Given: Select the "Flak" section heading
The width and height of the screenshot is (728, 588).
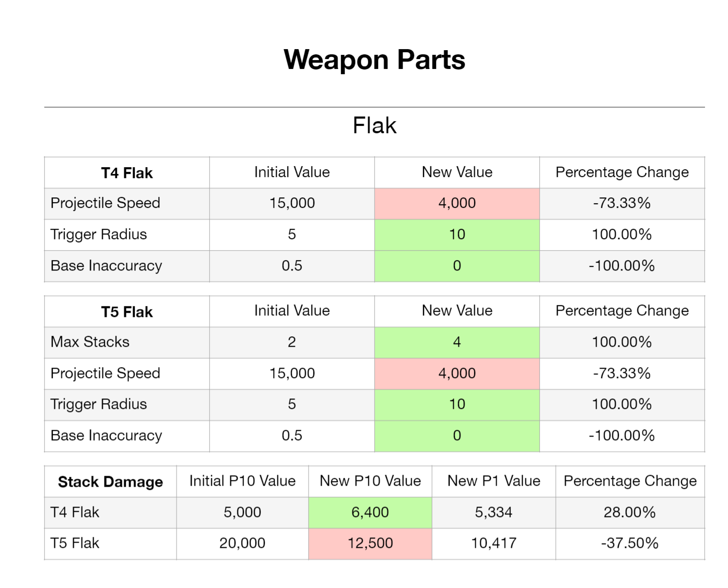Looking at the screenshot, I should (374, 125).
